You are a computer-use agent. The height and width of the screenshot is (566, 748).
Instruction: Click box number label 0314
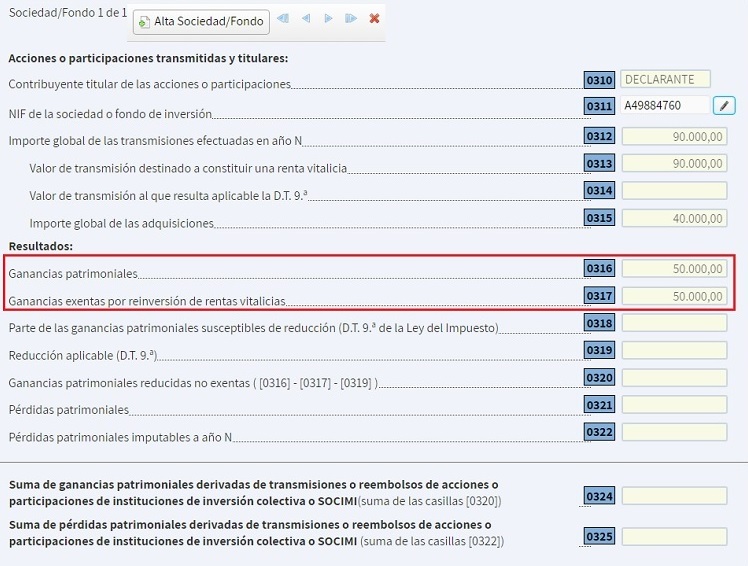599,190
